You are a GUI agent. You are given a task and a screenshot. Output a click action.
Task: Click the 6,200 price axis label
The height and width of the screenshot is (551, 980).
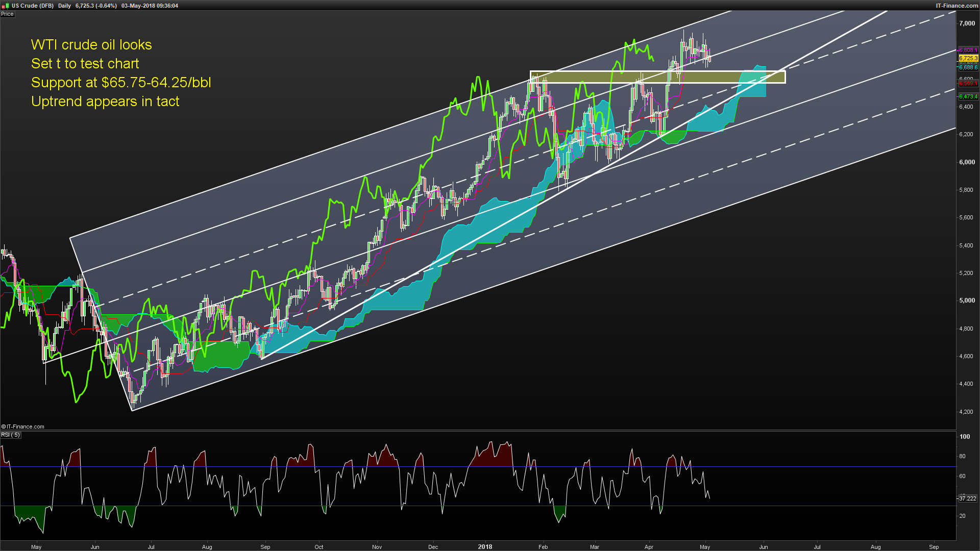[x=966, y=135]
